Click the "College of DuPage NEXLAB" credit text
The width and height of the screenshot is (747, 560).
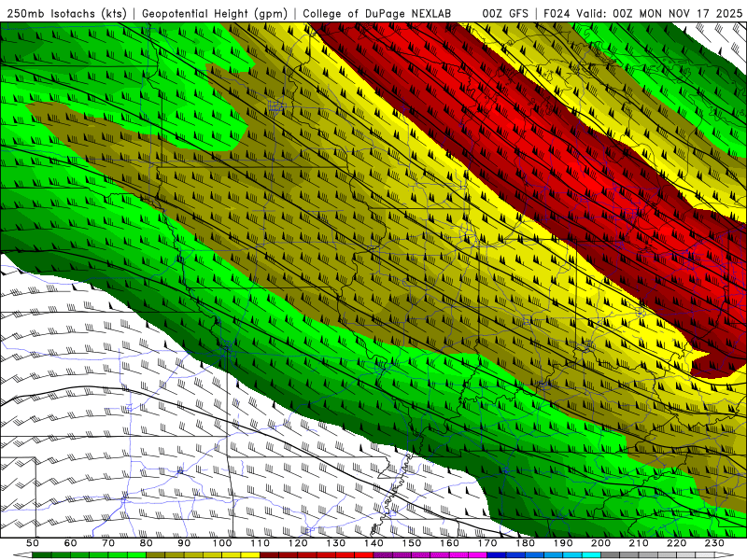(376, 14)
